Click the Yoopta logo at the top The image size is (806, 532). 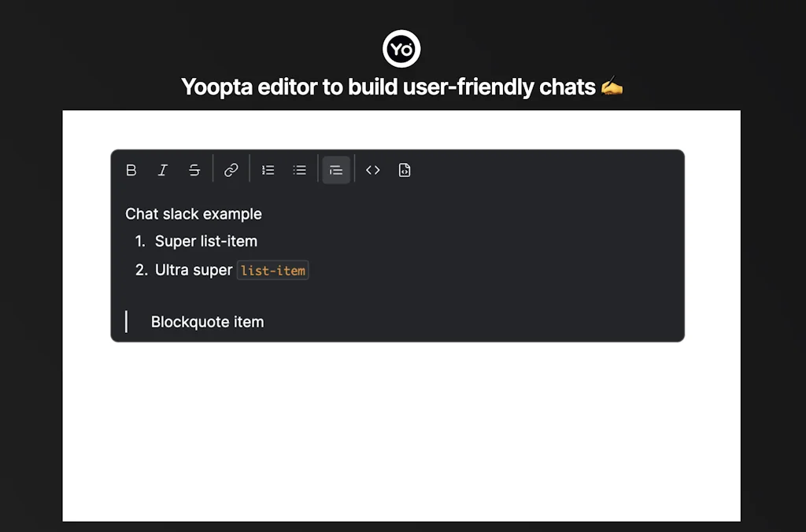(x=402, y=48)
